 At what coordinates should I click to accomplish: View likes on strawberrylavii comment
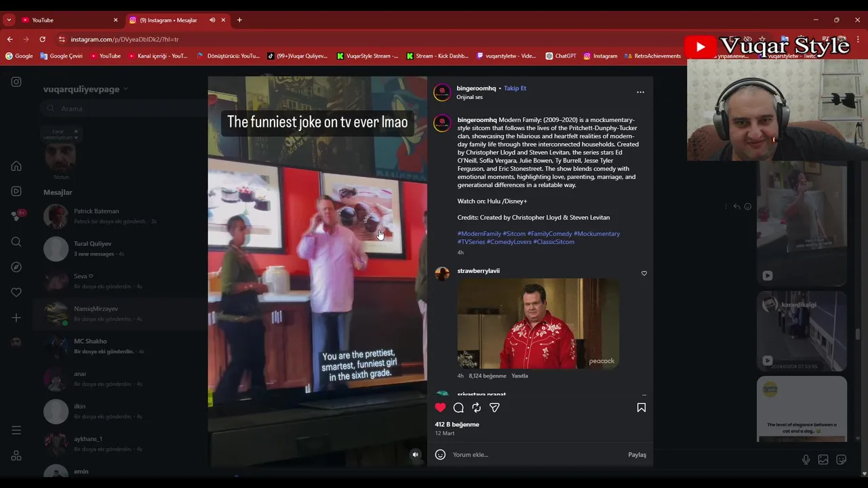click(x=488, y=376)
